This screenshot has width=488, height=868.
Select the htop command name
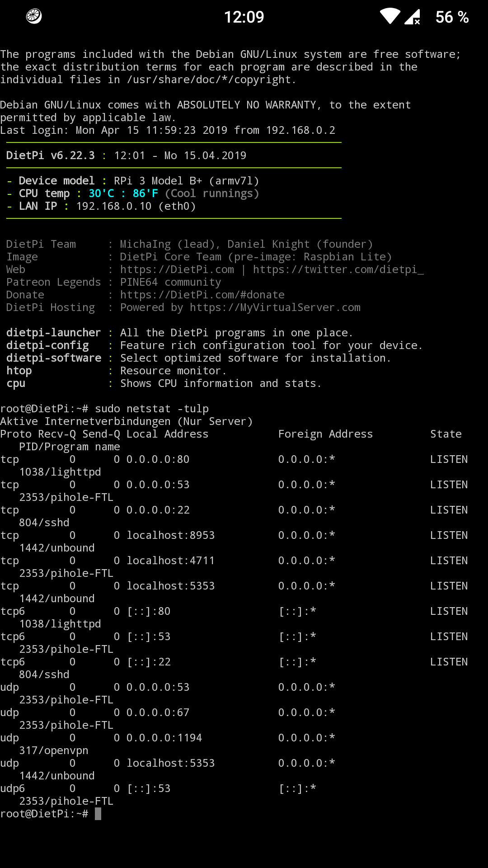[x=19, y=371]
